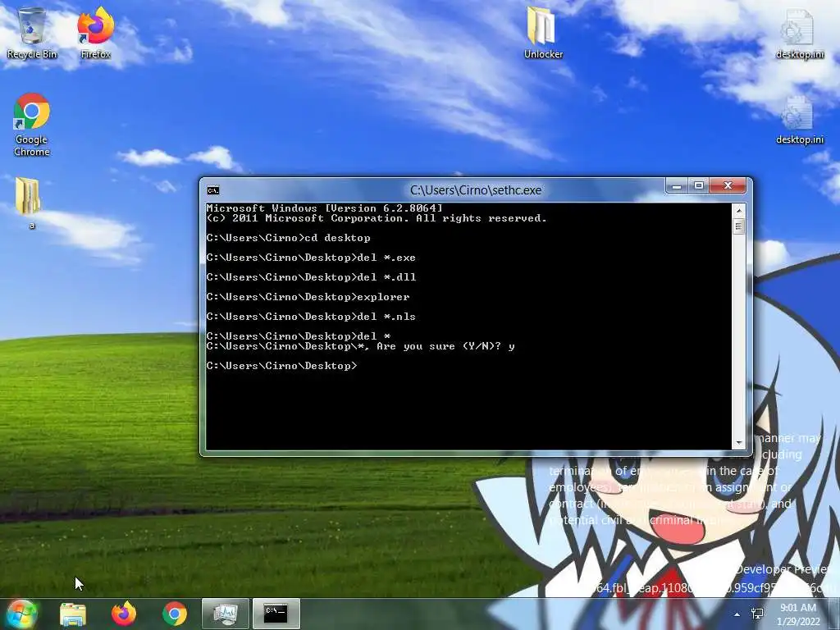
Task: Click the 'del *.nls' command line
Action: [311, 317]
